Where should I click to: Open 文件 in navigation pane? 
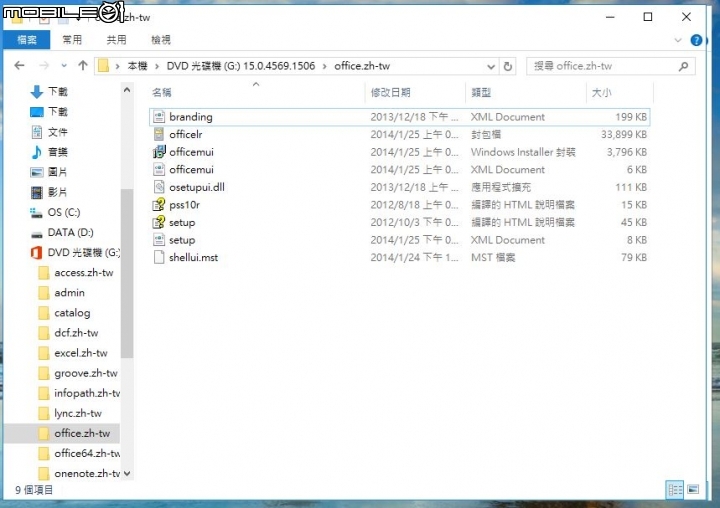click(49, 132)
